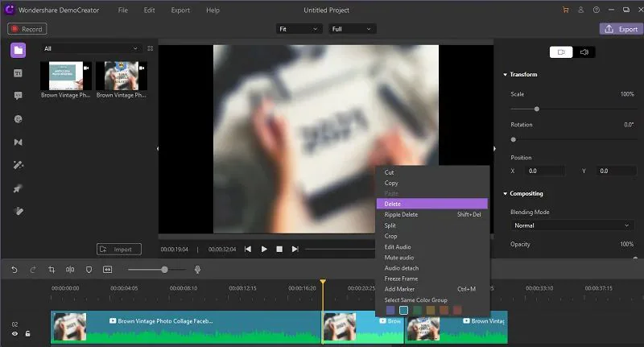Click the Import button
This screenshot has height=347, width=644.
119,250
